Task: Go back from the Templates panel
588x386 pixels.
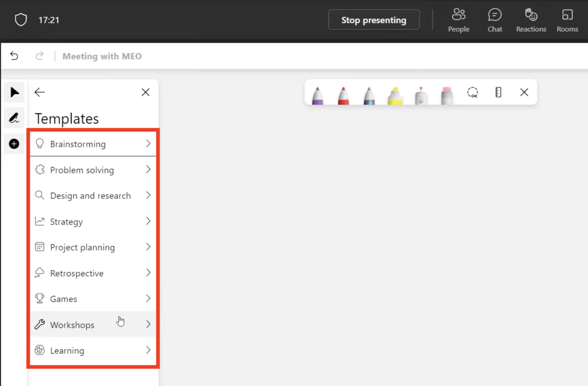Action: tap(39, 92)
